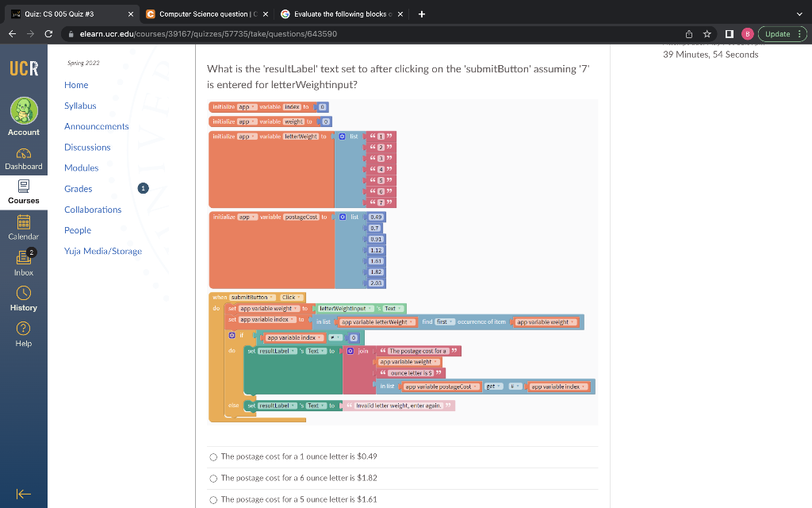Switch to the 'Evaluate the following blocks' tab
Viewport: 812px width, 508px height.
coord(343,14)
